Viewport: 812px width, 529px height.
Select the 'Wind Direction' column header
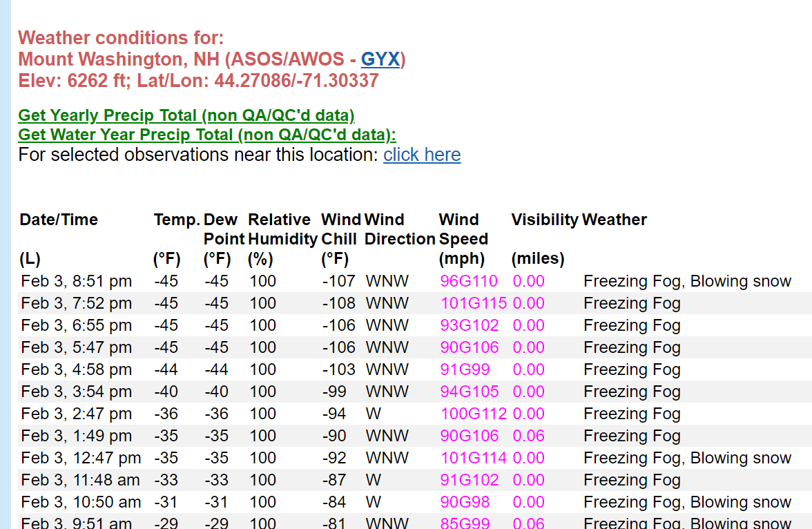coord(400,229)
